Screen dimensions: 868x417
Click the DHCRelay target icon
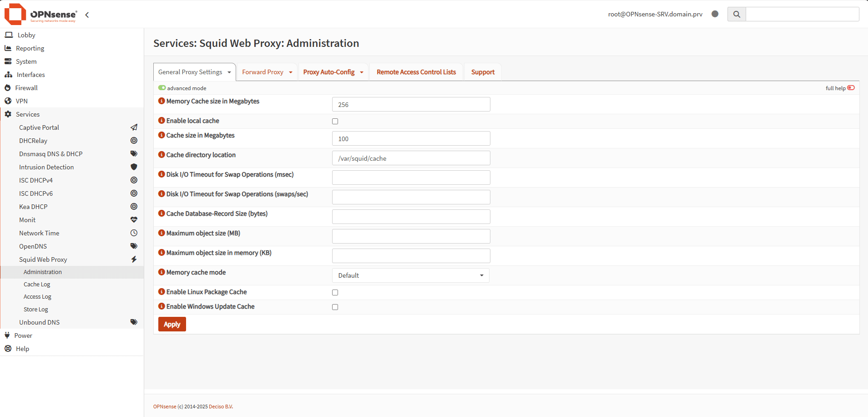click(134, 141)
